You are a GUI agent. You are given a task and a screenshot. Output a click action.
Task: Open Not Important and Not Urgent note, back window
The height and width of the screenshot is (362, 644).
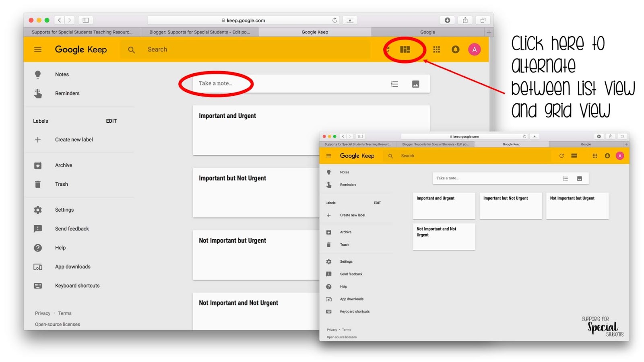(x=256, y=312)
